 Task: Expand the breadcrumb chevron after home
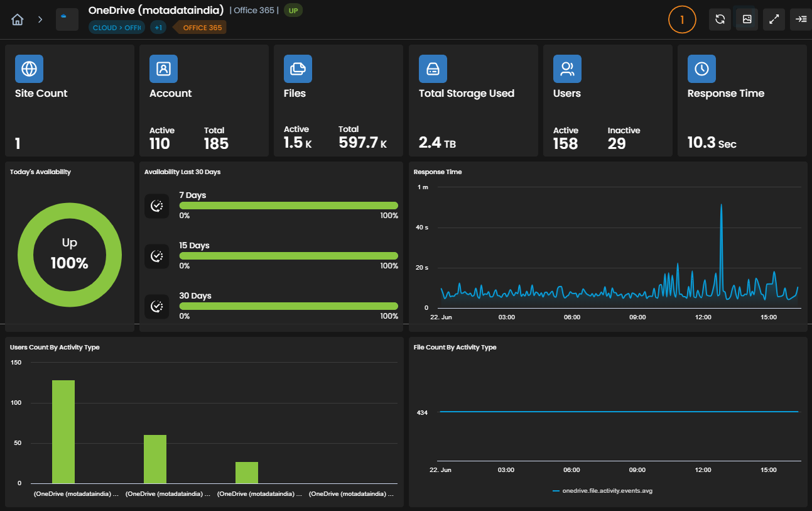[x=40, y=19]
